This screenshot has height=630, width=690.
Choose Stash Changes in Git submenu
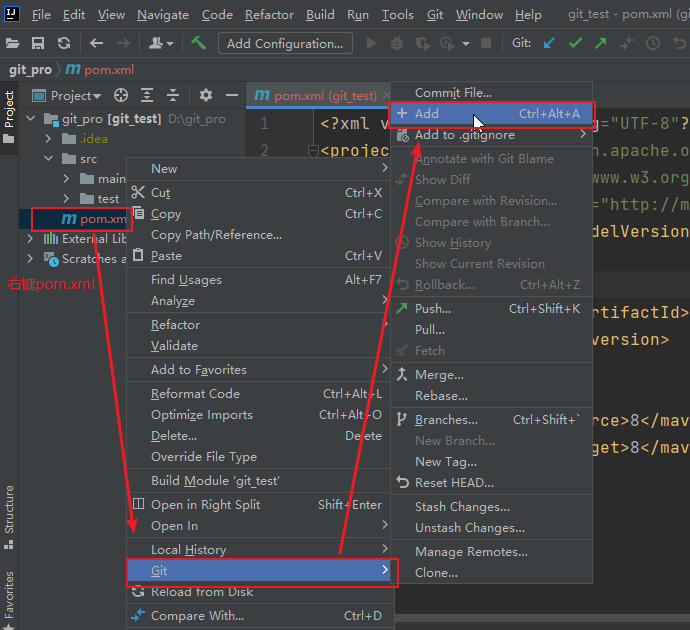(492, 507)
